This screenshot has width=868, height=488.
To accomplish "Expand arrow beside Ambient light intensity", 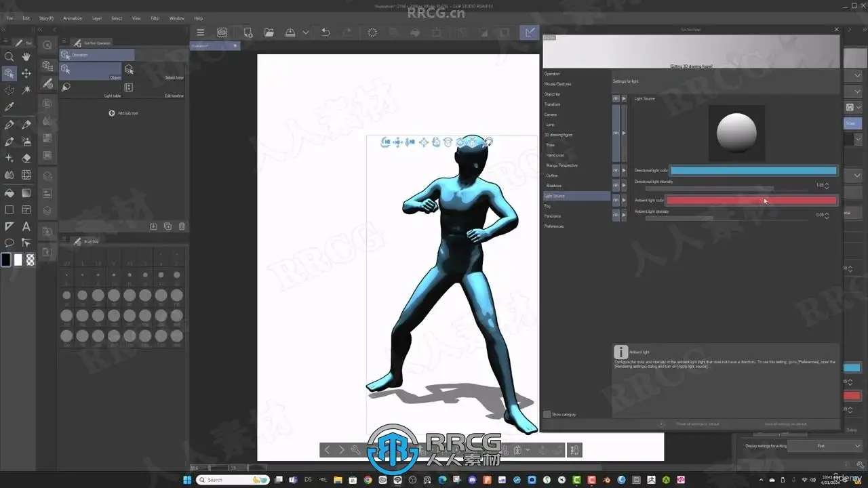I will (624, 215).
